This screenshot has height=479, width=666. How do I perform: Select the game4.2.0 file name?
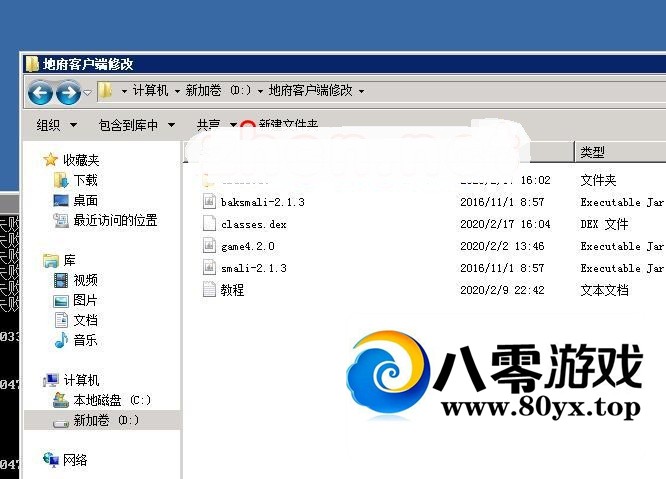tap(248, 246)
